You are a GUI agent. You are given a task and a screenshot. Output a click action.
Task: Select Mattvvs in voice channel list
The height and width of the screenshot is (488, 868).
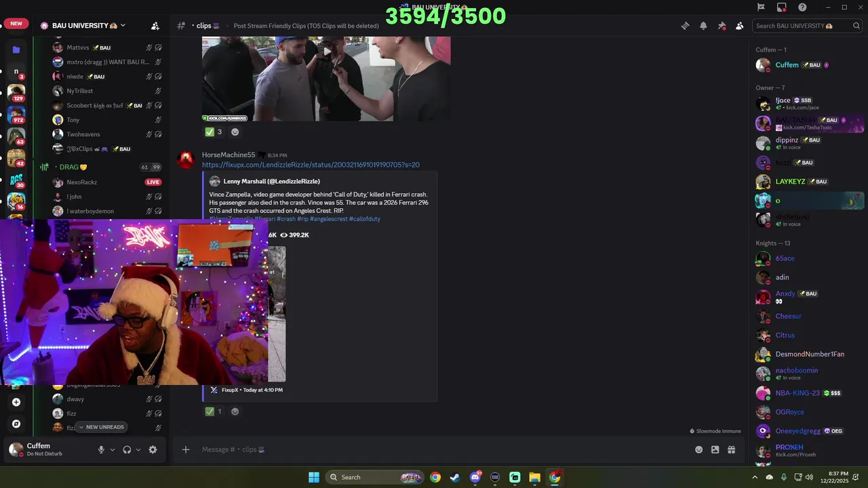(x=106, y=48)
